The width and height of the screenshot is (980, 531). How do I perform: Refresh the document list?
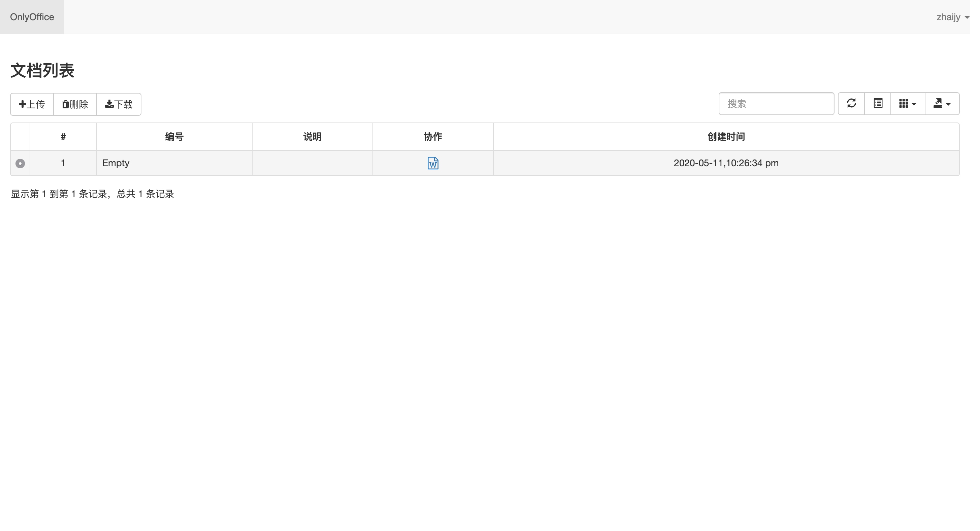coord(851,103)
